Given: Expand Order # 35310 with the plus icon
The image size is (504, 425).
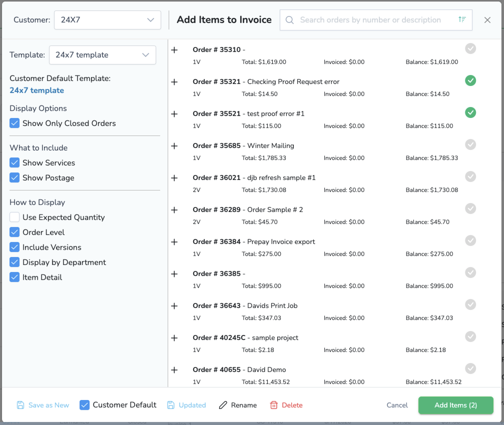Looking at the screenshot, I should tap(174, 50).
